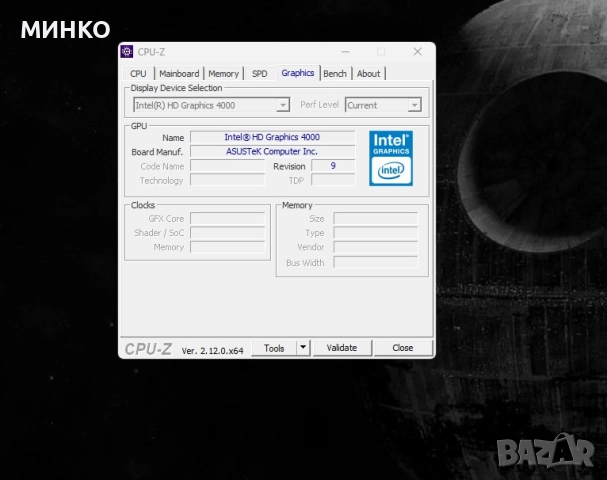Open the About tab
607x480 pixels.
point(368,73)
